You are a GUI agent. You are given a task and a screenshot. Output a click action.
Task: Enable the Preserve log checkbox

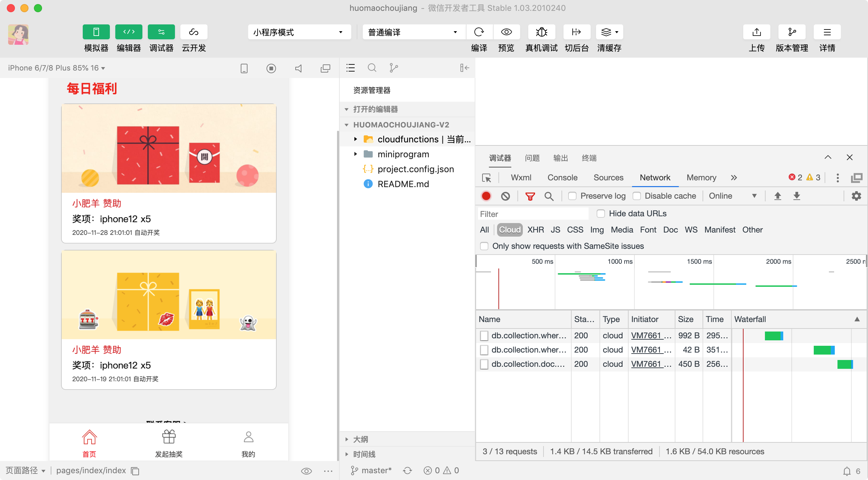pos(572,196)
